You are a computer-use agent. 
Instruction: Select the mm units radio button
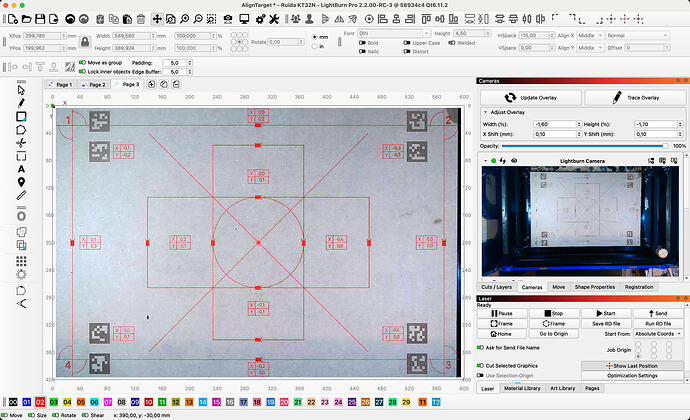click(x=314, y=37)
